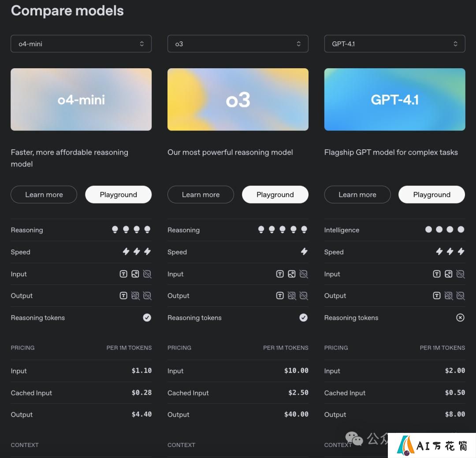
Task: Click the text icon in o3 Output row
Action: (280, 295)
